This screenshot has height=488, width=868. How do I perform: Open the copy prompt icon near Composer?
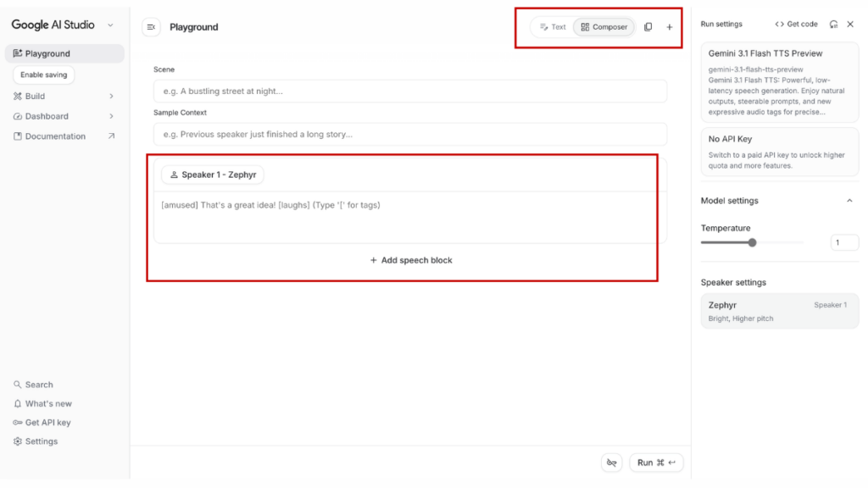[x=648, y=26]
